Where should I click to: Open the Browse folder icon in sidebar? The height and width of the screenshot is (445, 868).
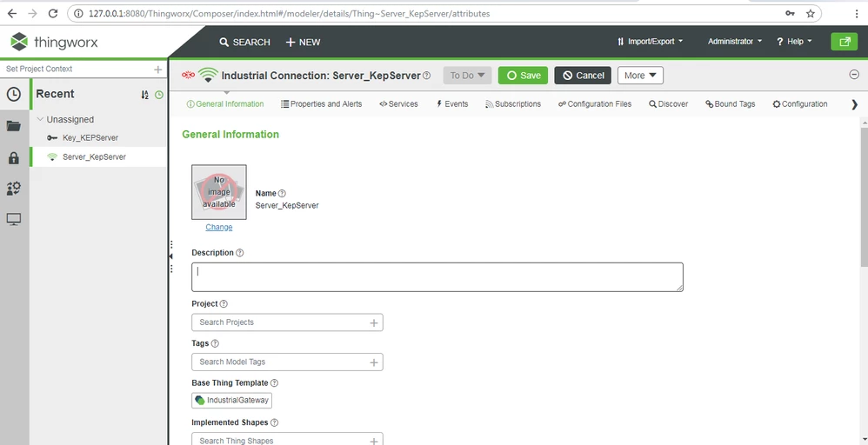14,126
